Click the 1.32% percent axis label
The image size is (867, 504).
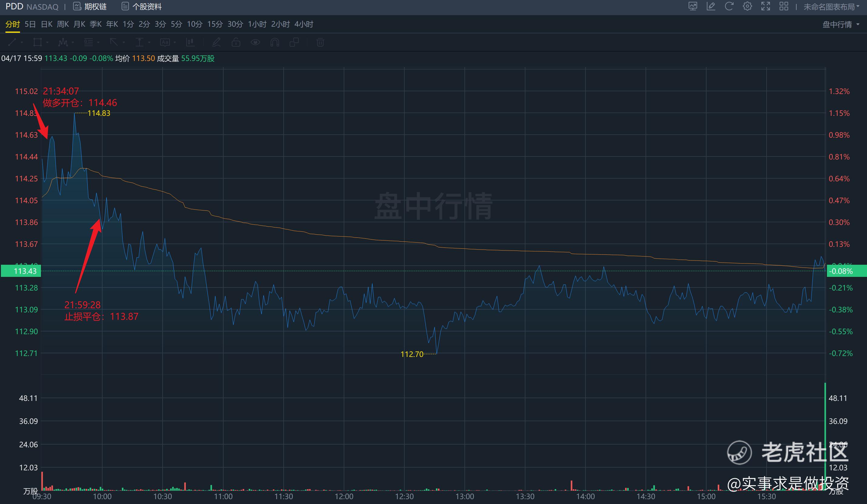[839, 91]
